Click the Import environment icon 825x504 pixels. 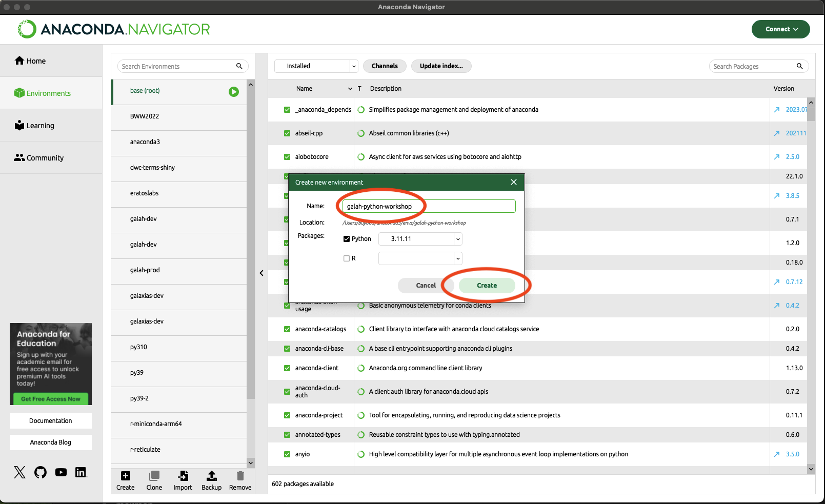(183, 476)
